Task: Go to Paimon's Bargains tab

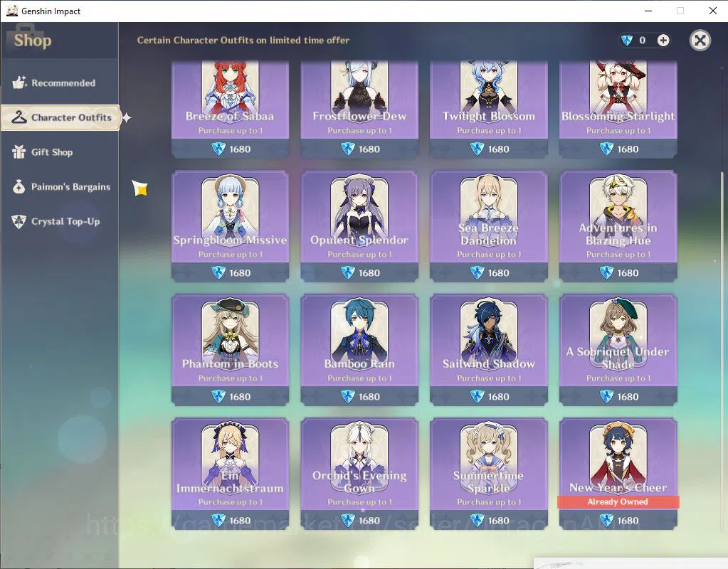Action: tap(60, 187)
